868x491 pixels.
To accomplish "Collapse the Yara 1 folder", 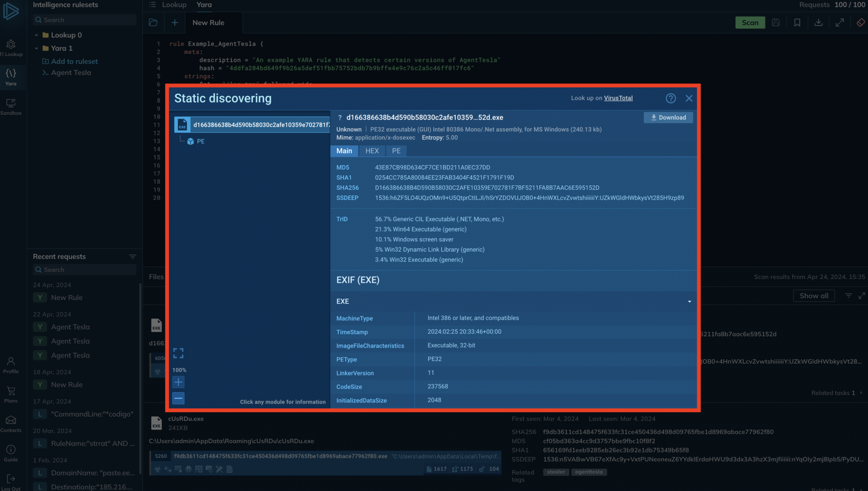I will point(37,48).
